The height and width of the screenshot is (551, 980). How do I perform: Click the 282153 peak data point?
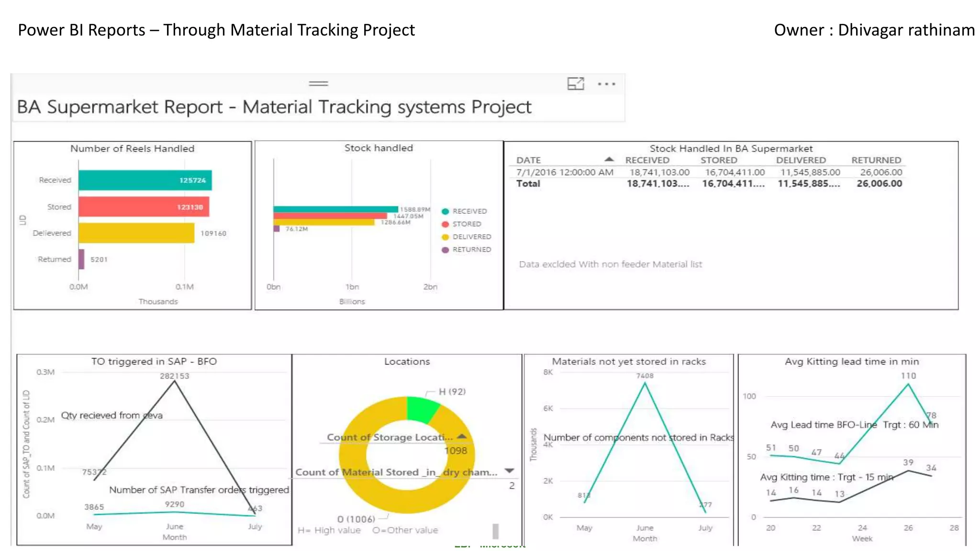point(175,381)
